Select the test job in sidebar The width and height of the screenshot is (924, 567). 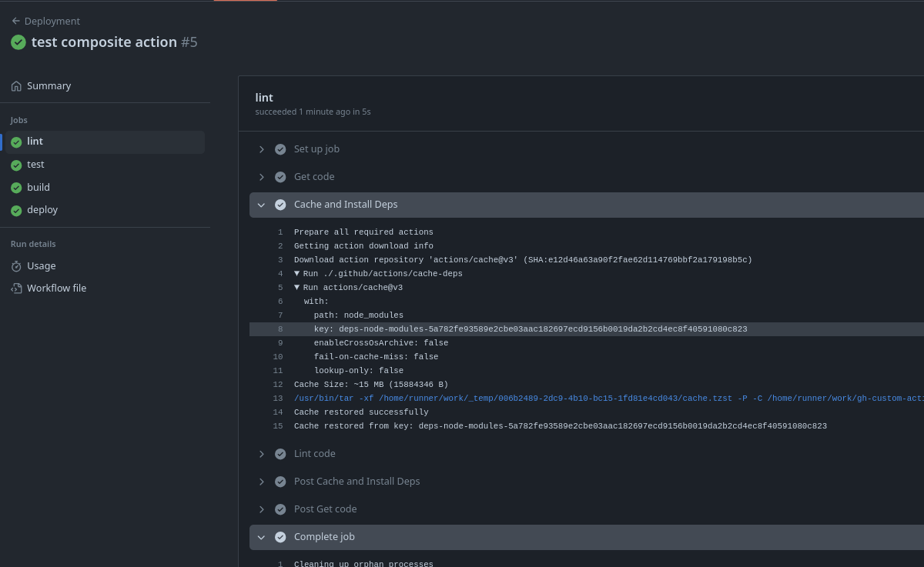[x=35, y=165]
